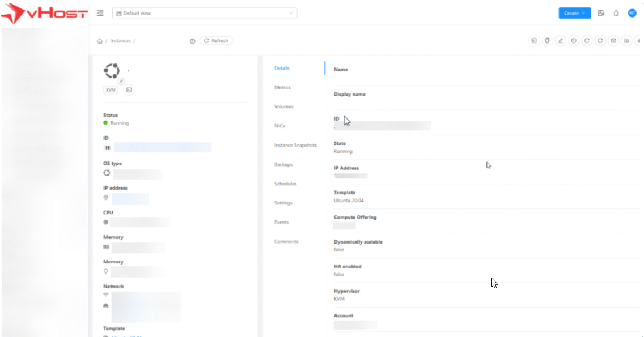Click the reinstall instance circular-arrows icon
The image size is (644, 337).
pos(600,41)
